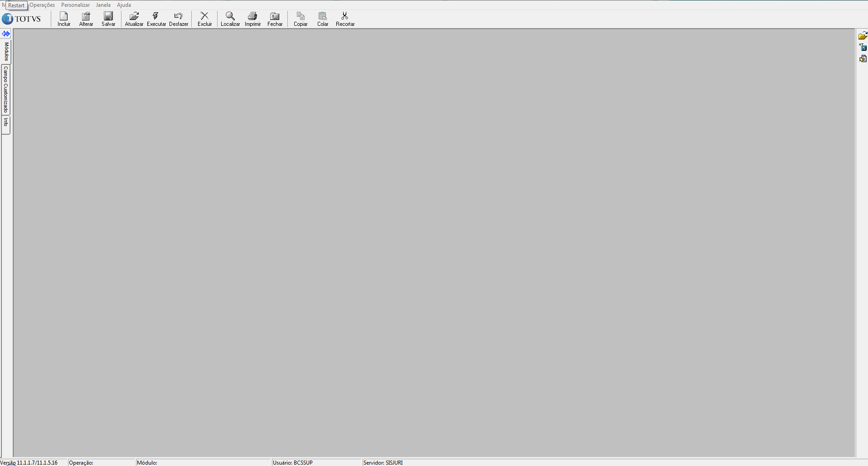Click the Usuário: BCSSUP status text

[x=293, y=462]
